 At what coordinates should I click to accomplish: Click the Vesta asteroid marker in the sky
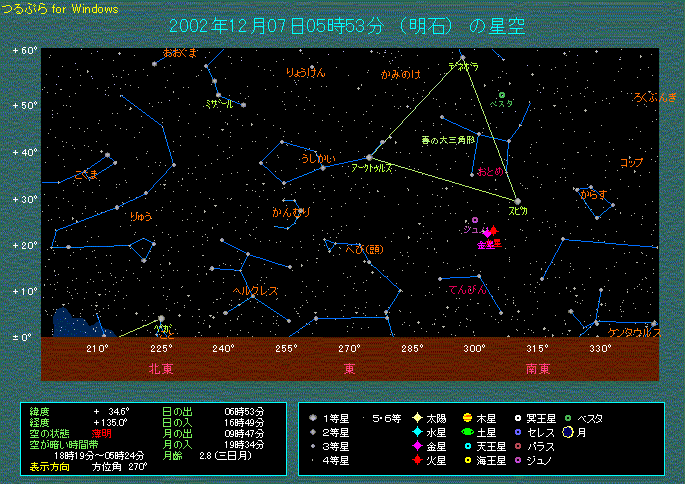pyautogui.click(x=502, y=95)
